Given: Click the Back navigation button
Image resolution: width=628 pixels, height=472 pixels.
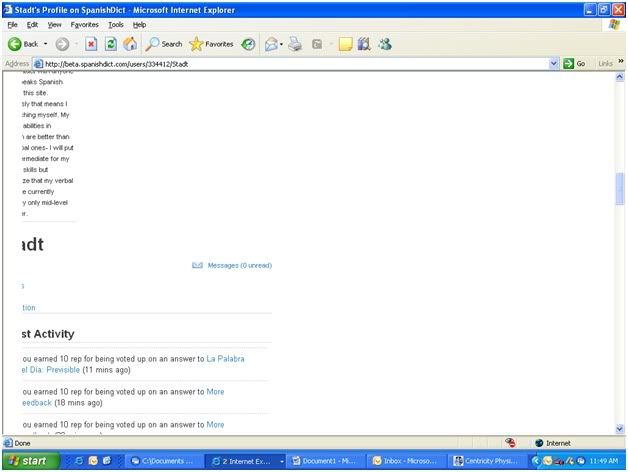Looking at the screenshot, I should pyautogui.click(x=24, y=44).
